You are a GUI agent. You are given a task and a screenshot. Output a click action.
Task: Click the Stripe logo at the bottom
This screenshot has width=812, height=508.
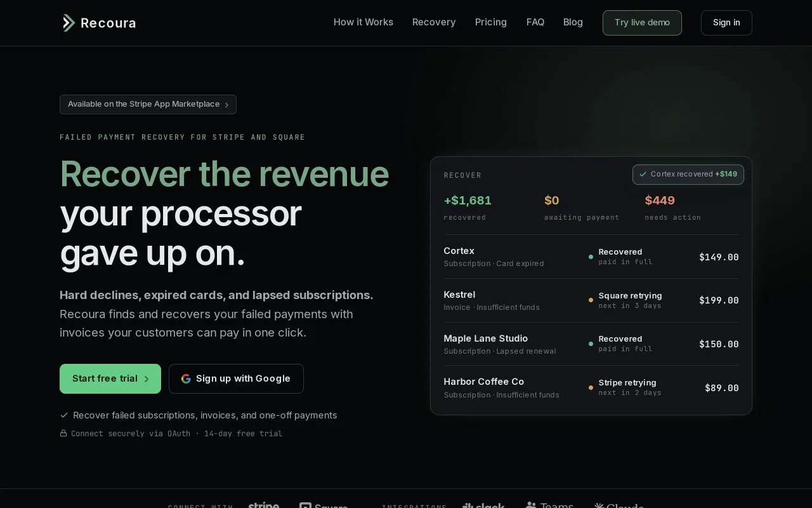point(263,505)
